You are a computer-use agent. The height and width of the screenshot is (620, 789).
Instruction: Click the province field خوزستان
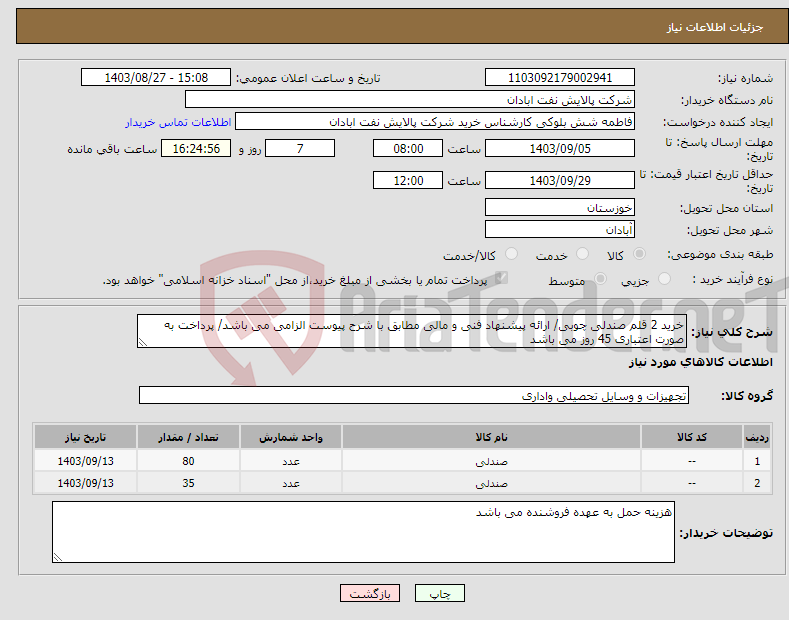point(560,207)
